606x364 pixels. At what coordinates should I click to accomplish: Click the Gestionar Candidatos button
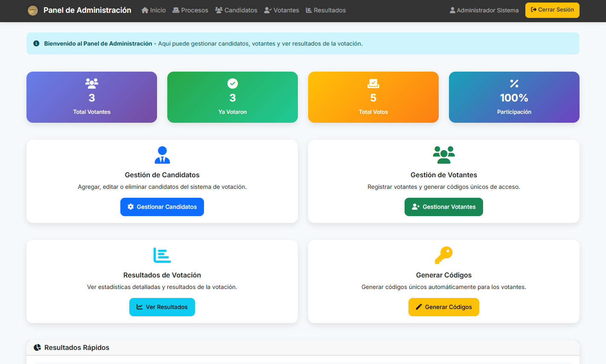coord(162,207)
